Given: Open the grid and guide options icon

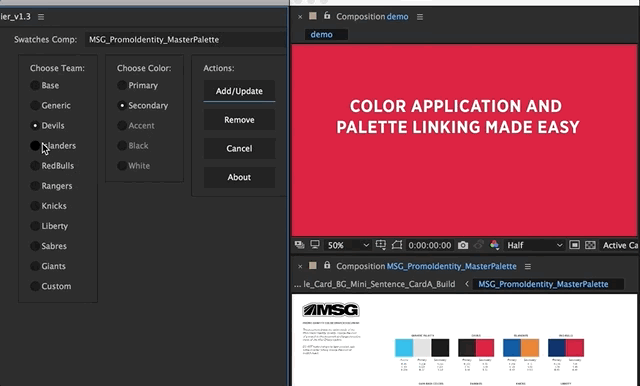Looking at the screenshot, I should pos(380,245).
